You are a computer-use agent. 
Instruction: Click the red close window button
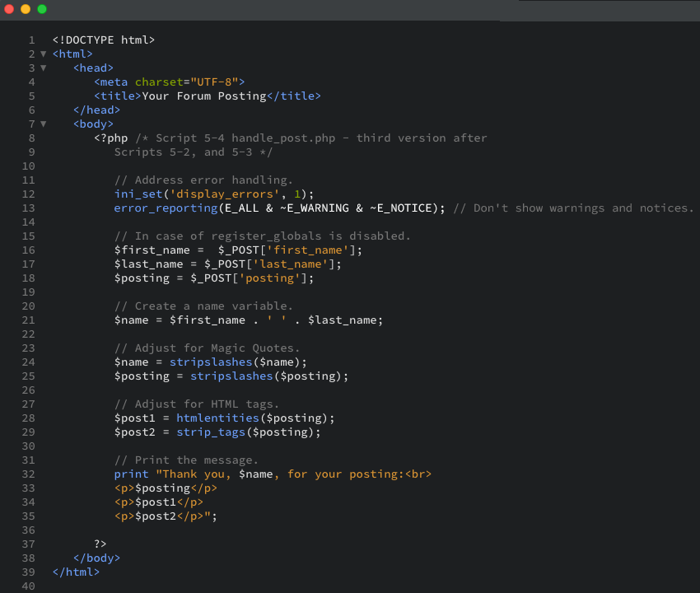(x=9, y=9)
